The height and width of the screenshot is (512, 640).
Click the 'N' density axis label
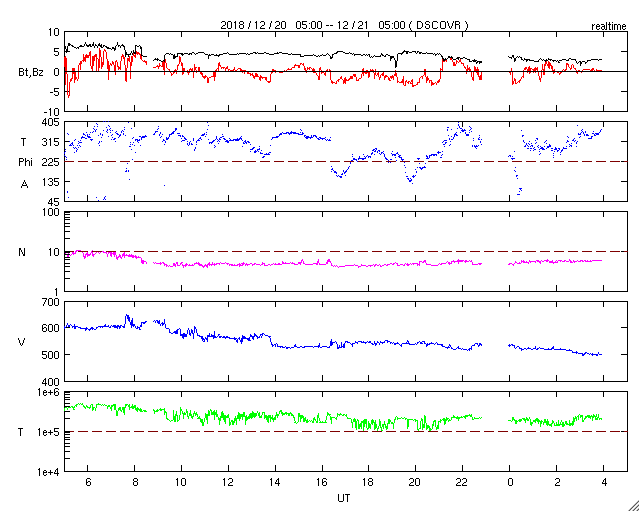pyautogui.click(x=22, y=252)
